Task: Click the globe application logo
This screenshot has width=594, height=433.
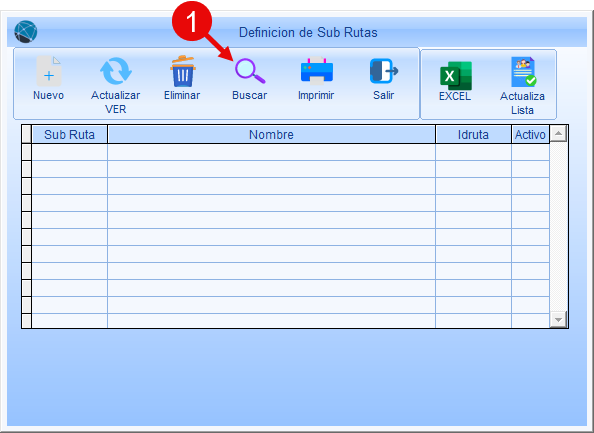Action: click(26, 31)
